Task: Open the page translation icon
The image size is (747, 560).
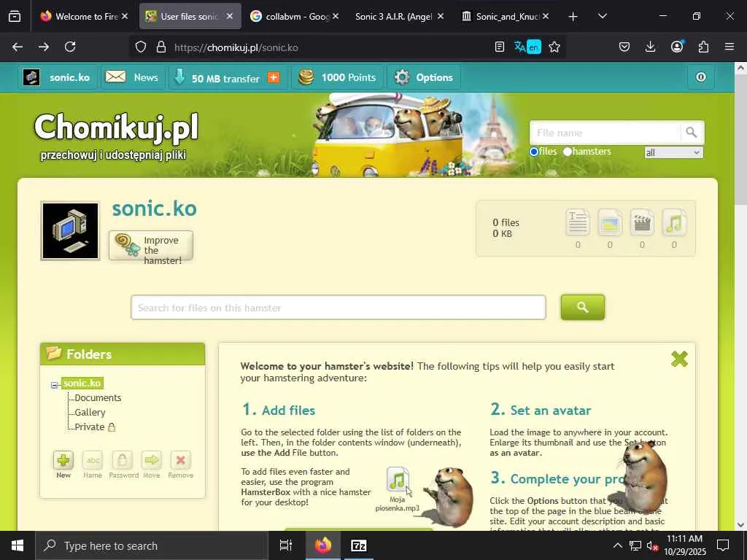Action: click(527, 47)
